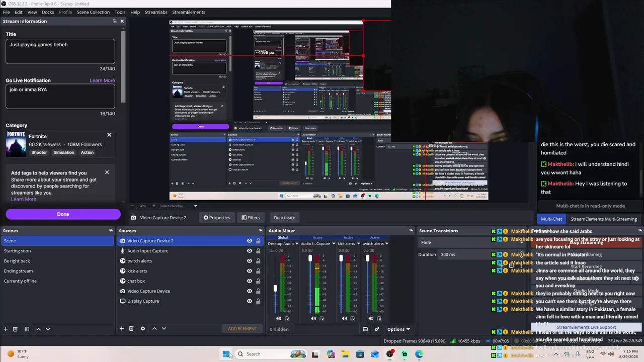This screenshot has height=362, width=644.
Task: Hide the Video Capture Device 2 source
Action: (249, 241)
